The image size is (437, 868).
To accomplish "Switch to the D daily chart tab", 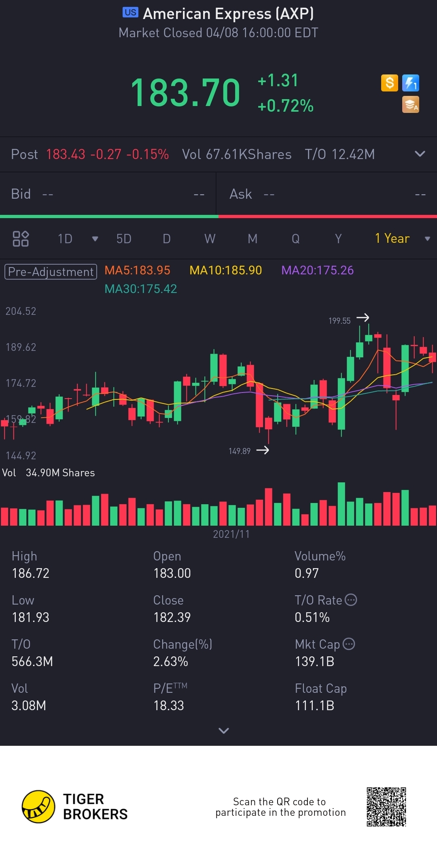I will tap(167, 239).
